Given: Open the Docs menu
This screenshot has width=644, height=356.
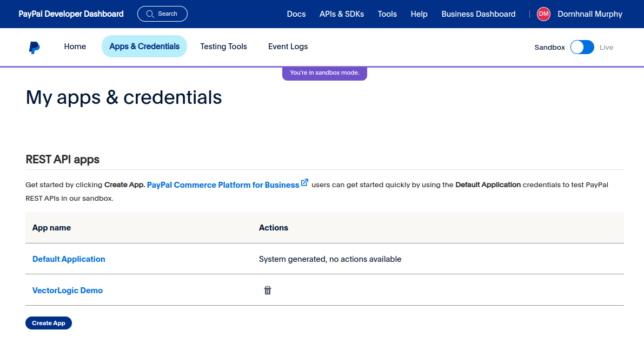Looking at the screenshot, I should coord(296,14).
